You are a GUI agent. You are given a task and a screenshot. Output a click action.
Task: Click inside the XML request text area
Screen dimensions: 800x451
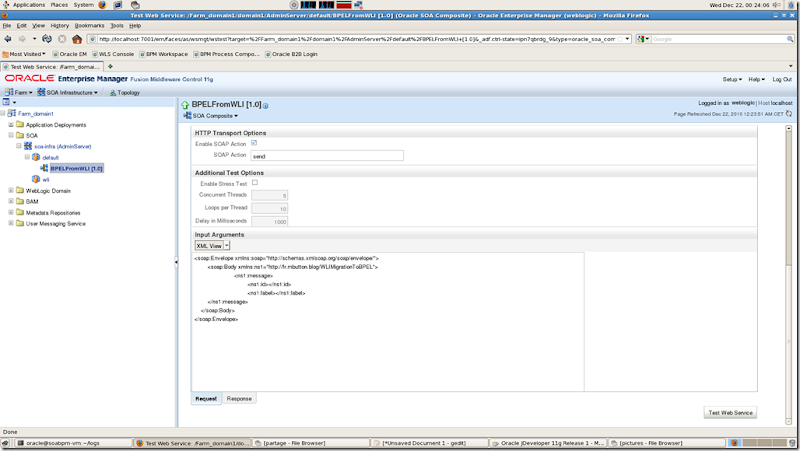pyautogui.click(x=388, y=322)
